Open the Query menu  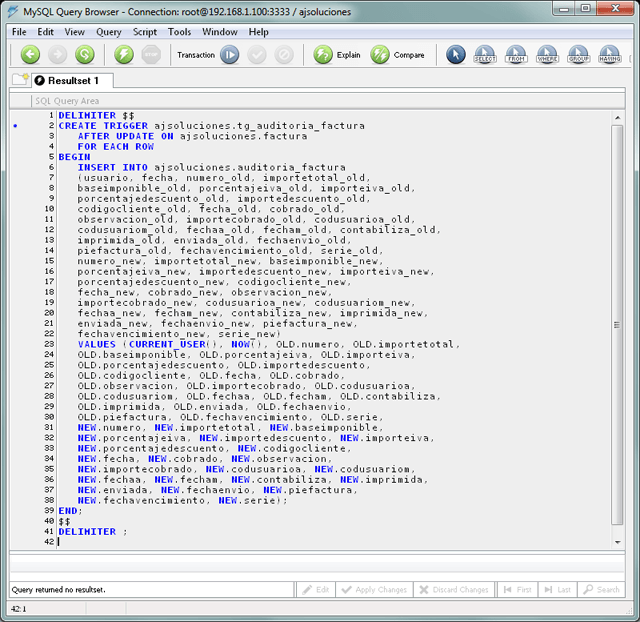109,32
